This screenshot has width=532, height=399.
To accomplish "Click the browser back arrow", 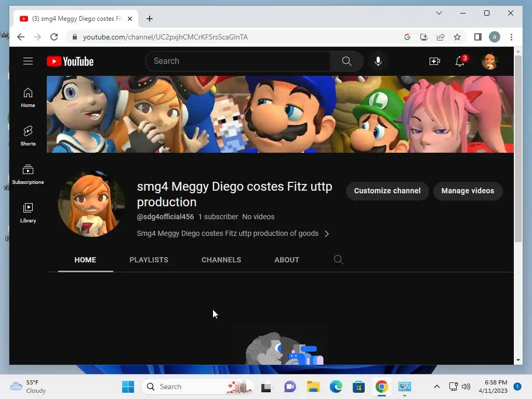I will (x=21, y=37).
